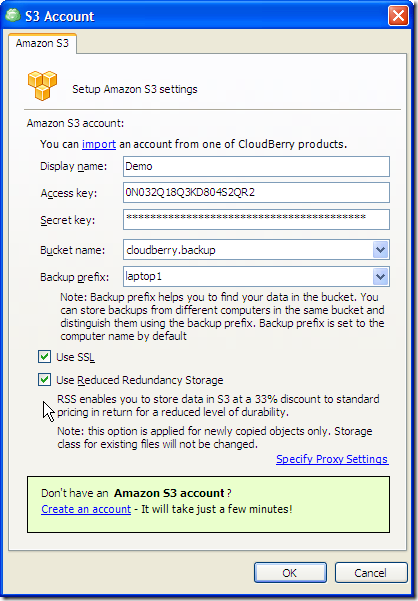Select the Secret key password field
This screenshot has height=601, width=418.
click(256, 219)
